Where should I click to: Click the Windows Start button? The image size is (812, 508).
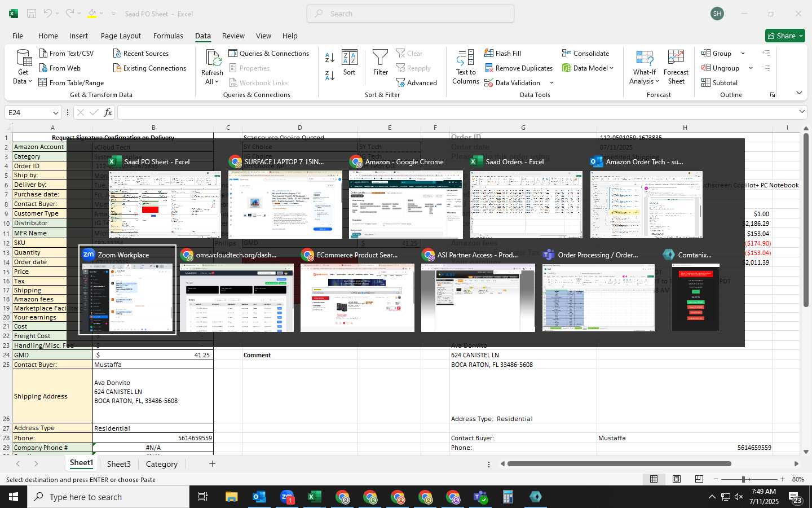coord(14,497)
